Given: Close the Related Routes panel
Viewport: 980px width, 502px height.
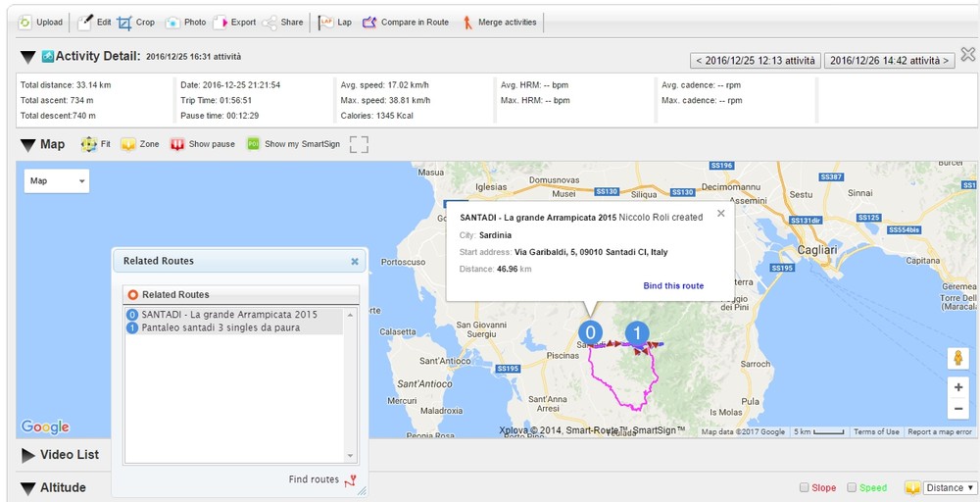Looking at the screenshot, I should click(355, 262).
